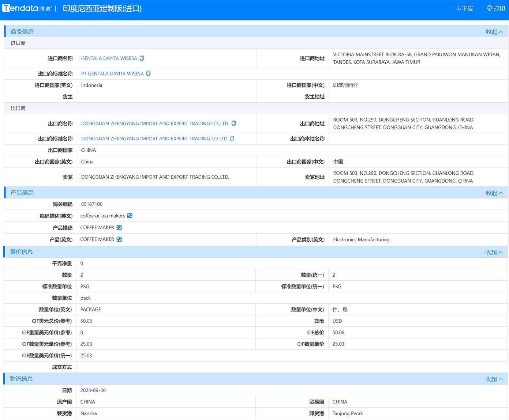Open DONGGUAN ZHENGYANG exporter name link
509x420 pixels.
point(155,124)
